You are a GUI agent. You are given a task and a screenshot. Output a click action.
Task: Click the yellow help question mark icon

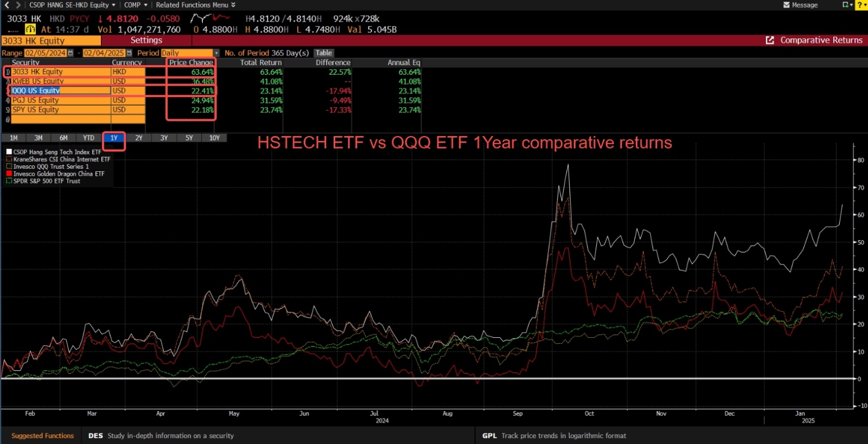(861, 5)
